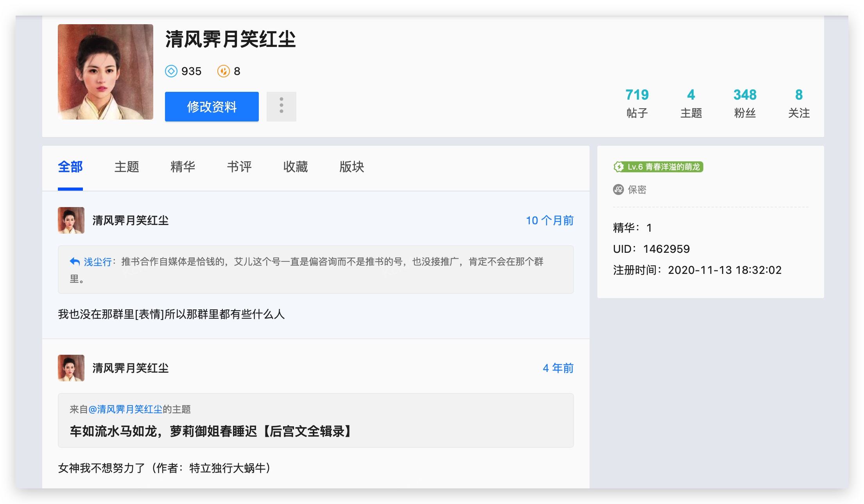Image resolution: width=864 pixels, height=504 pixels.
Task: View the 8 关注 following list
Action: tap(799, 103)
